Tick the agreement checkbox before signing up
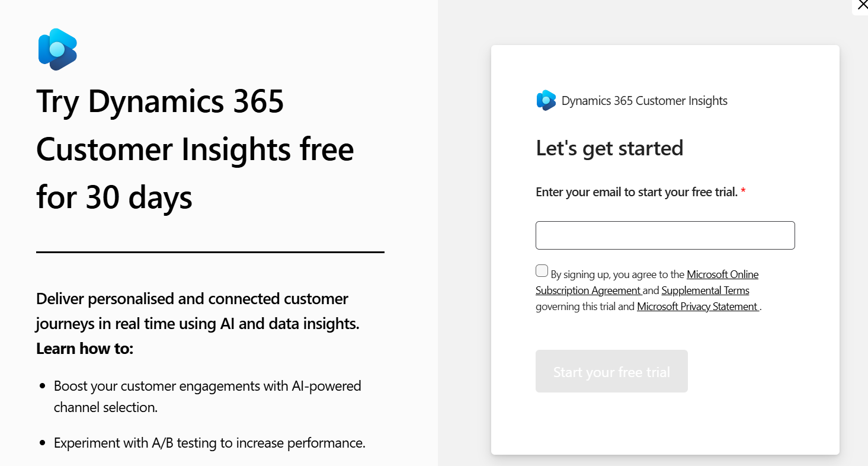Image resolution: width=868 pixels, height=466 pixels. 542,271
